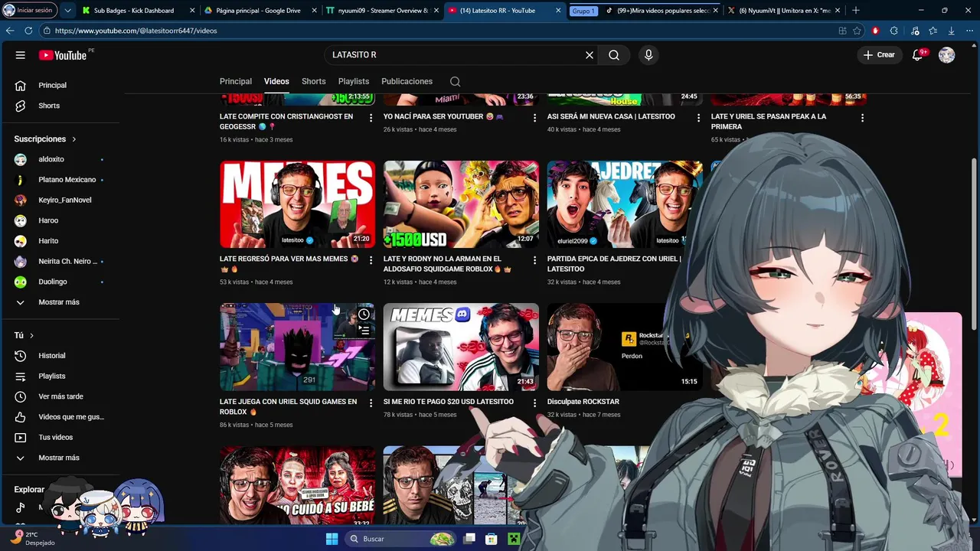Click the Grupo 1 tab group label
980x551 pixels.
[x=583, y=11]
